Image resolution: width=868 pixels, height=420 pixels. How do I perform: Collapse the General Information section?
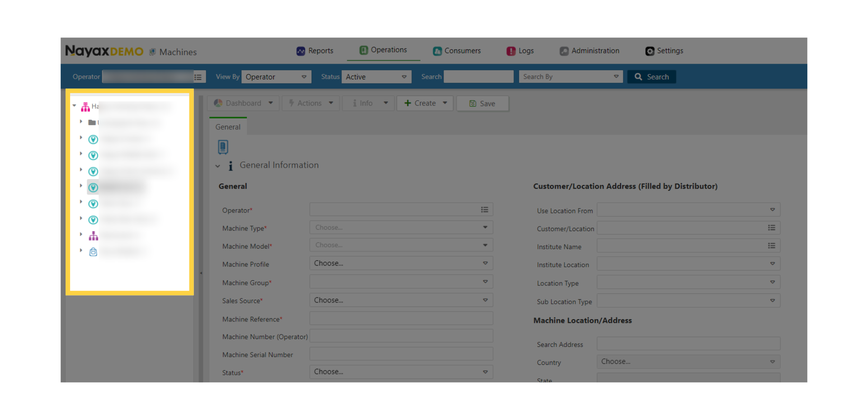(x=217, y=166)
